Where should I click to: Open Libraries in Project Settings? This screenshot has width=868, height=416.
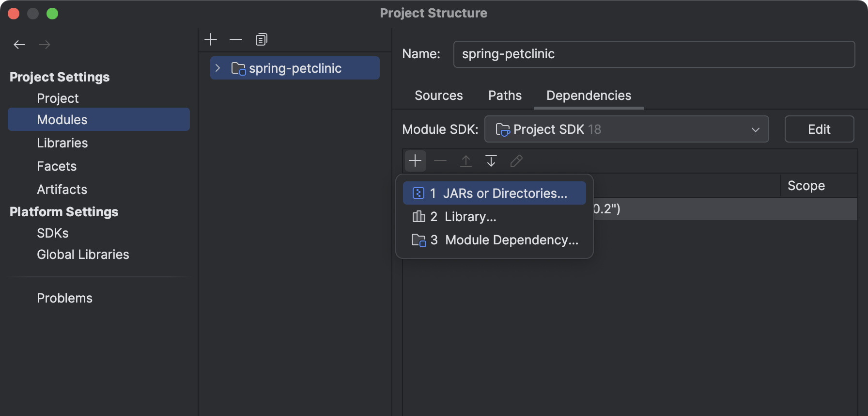(x=62, y=143)
